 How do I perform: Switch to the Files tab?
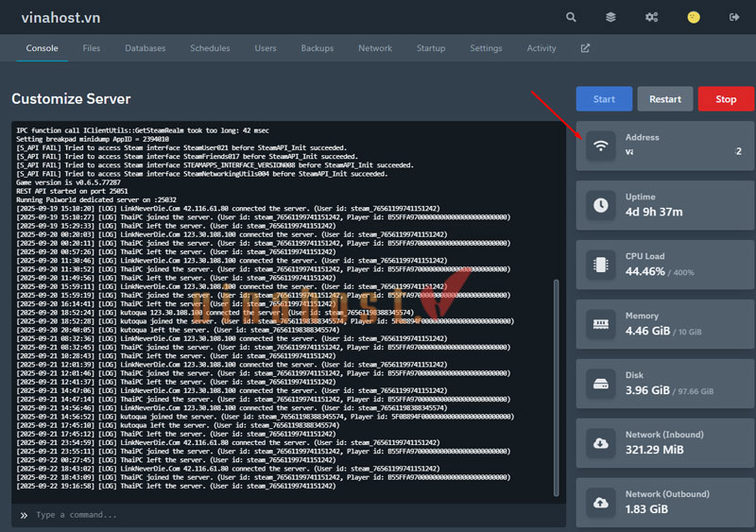(x=92, y=48)
